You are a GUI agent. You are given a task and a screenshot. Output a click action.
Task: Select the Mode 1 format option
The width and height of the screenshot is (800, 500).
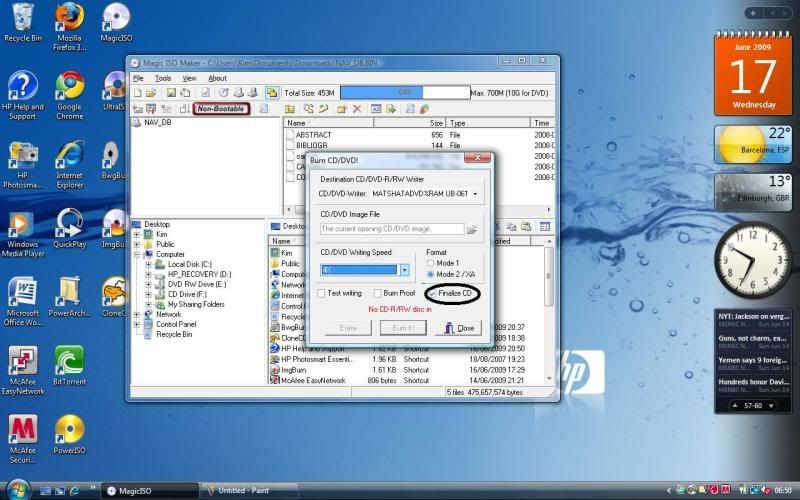(x=431, y=263)
